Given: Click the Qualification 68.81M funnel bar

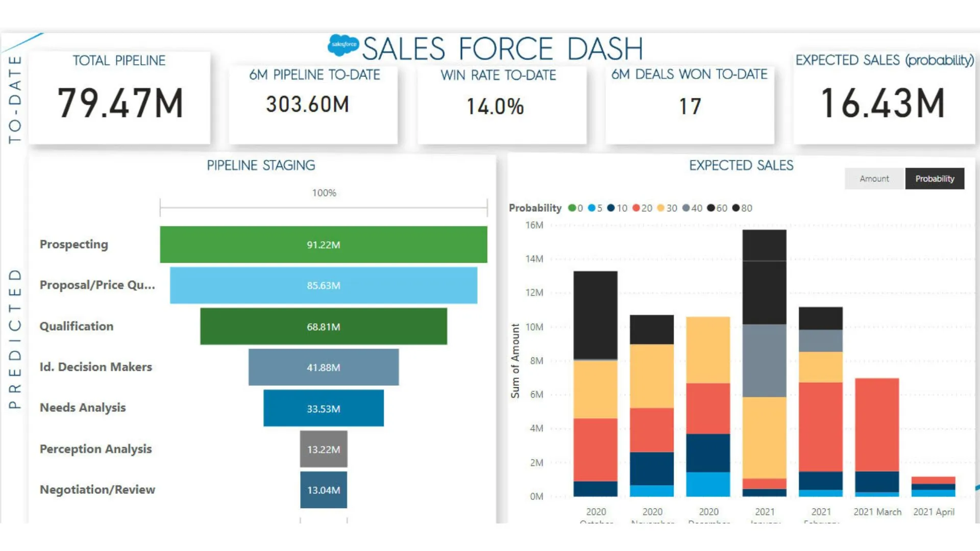Looking at the screenshot, I should pyautogui.click(x=324, y=327).
